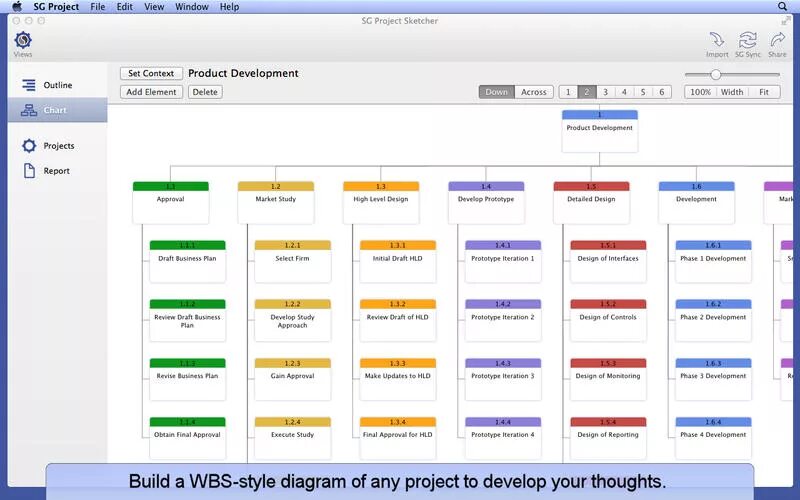
Task: Select the Obtain Final Approval element
Action: coord(187,438)
